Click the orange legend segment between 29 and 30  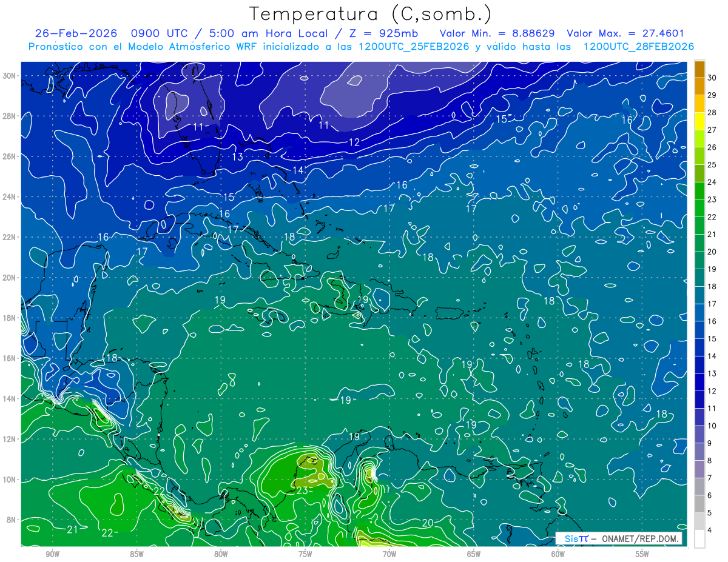700,86
